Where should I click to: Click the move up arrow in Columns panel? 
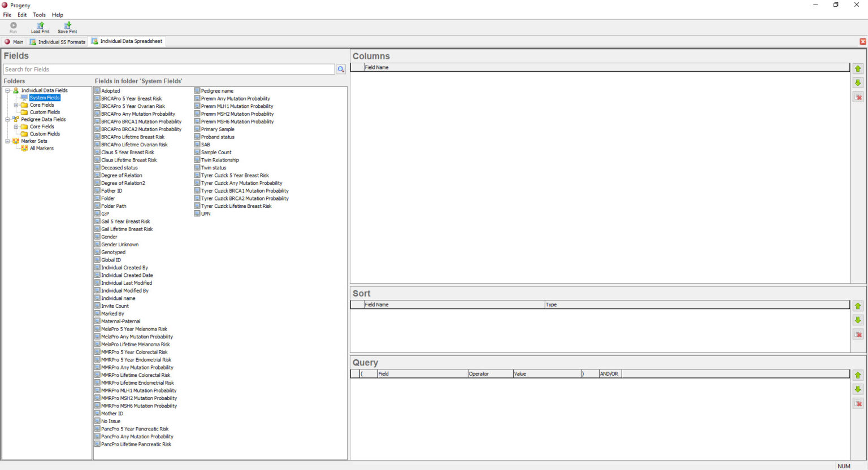tap(858, 68)
